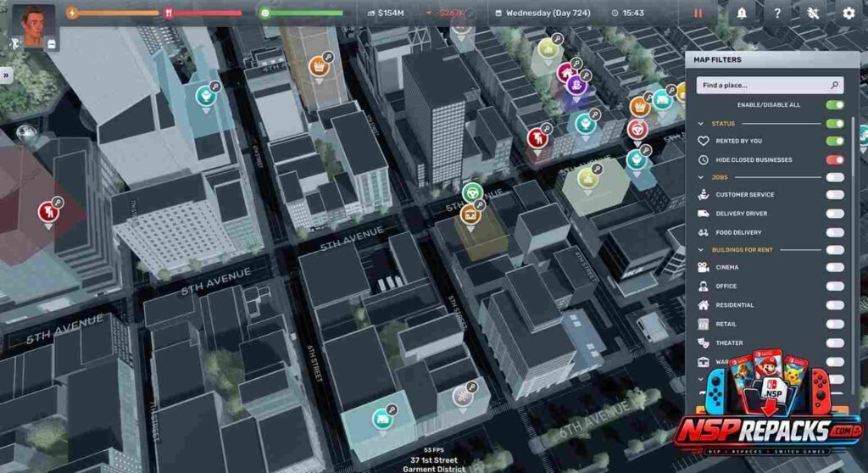Enable Food Delivery jobs filter
Image resolution: width=868 pixels, height=473 pixels.
click(834, 232)
